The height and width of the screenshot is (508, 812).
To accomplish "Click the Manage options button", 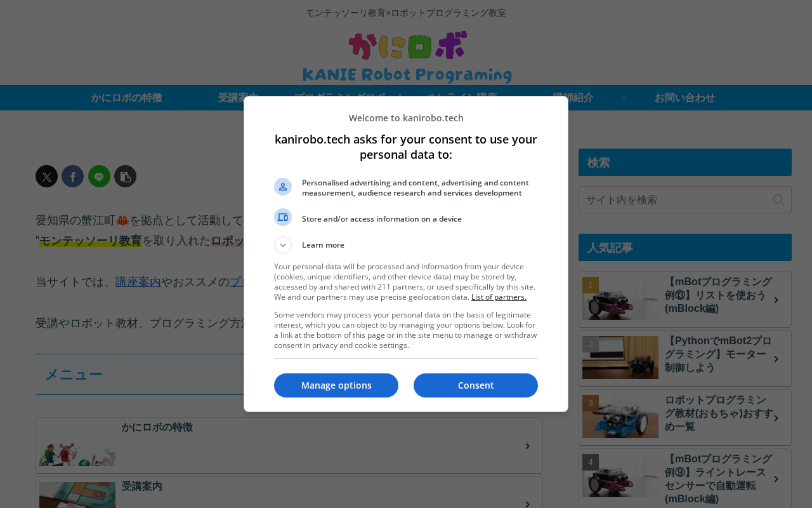I will [x=336, y=385].
